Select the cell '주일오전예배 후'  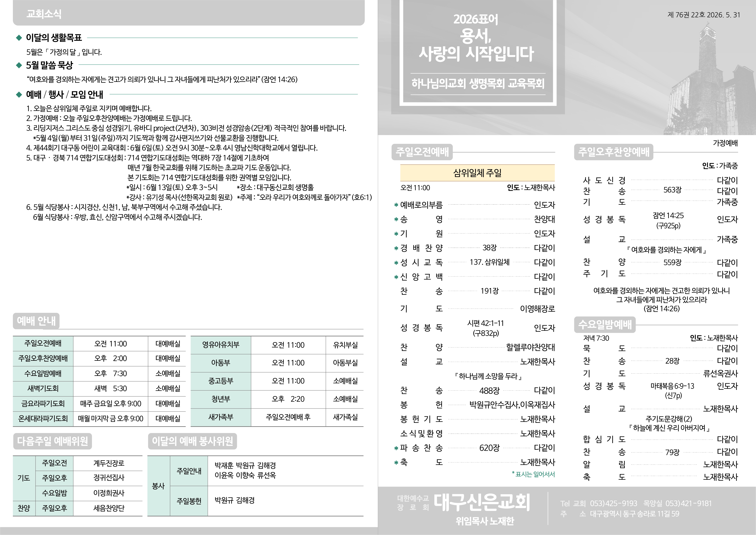pyautogui.click(x=288, y=417)
